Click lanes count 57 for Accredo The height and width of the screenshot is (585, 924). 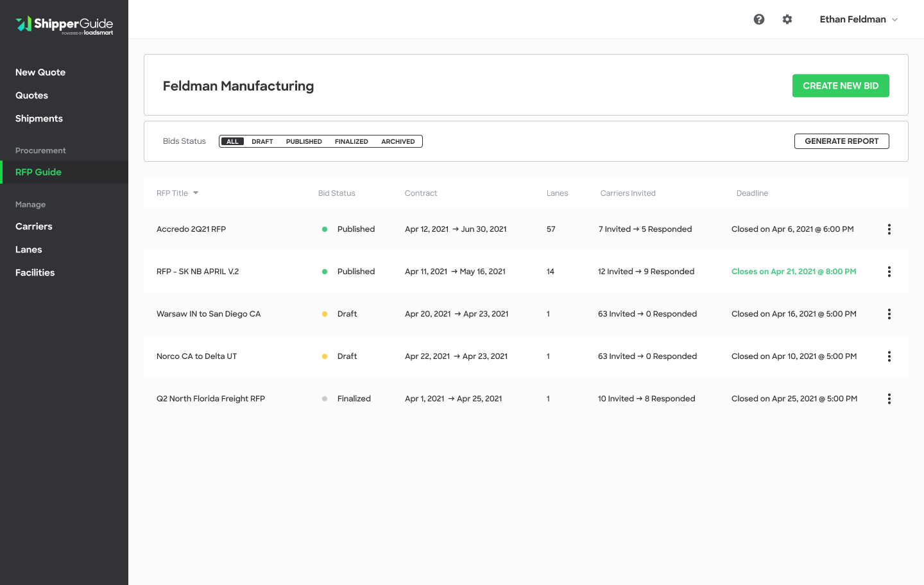point(551,229)
